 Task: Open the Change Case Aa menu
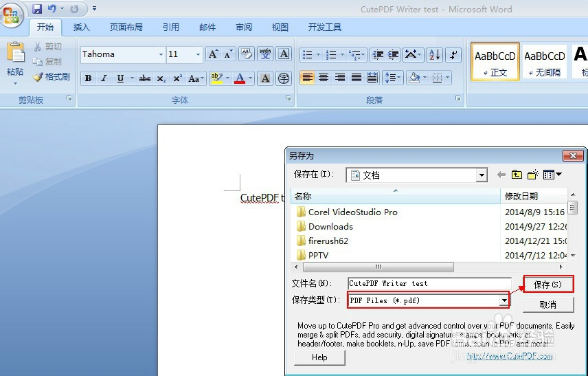195,78
